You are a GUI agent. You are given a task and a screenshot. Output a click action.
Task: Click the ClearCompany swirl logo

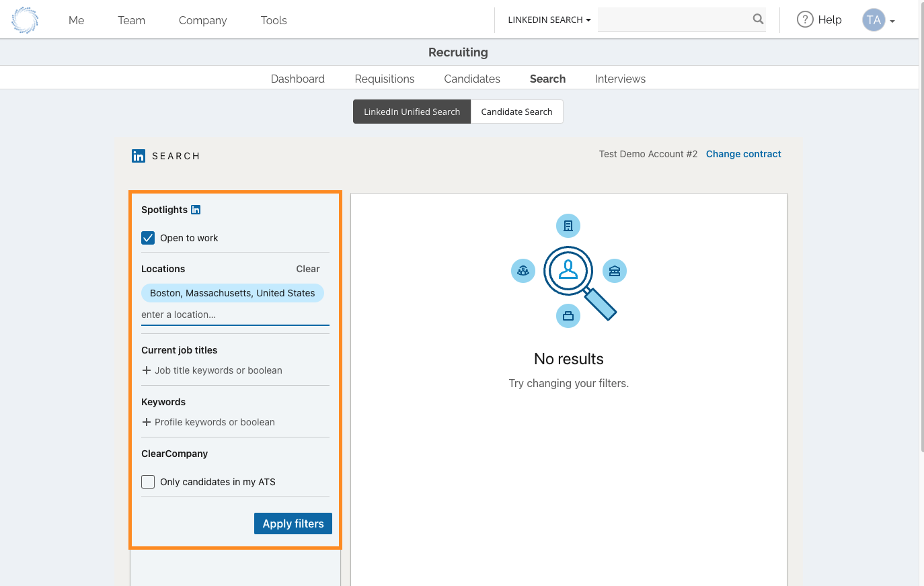(25, 20)
